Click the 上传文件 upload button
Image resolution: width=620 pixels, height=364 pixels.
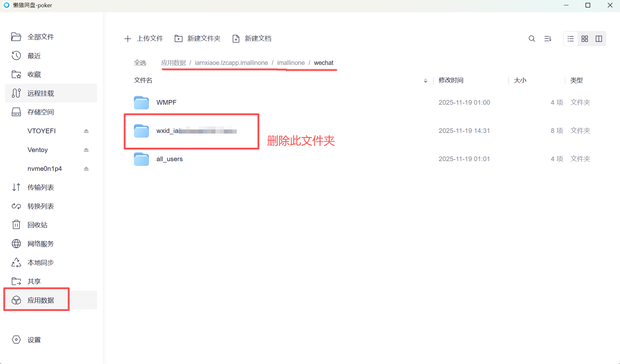click(144, 39)
